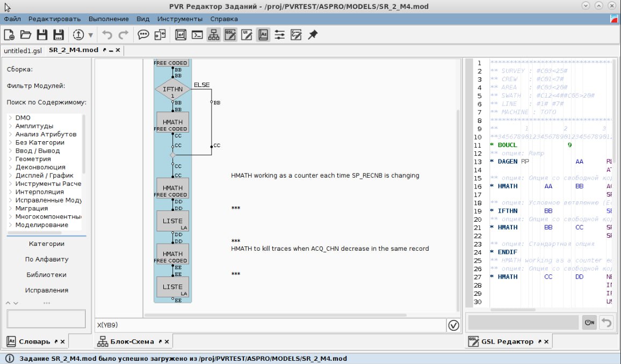
Task: Open the dropdown arrow beside upload icon
Action: pyautogui.click(x=90, y=35)
